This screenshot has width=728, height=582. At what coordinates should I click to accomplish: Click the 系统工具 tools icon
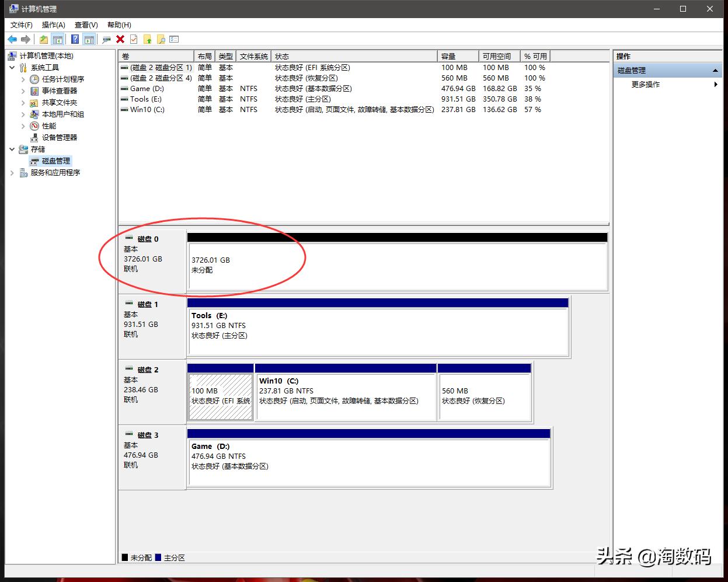point(23,68)
